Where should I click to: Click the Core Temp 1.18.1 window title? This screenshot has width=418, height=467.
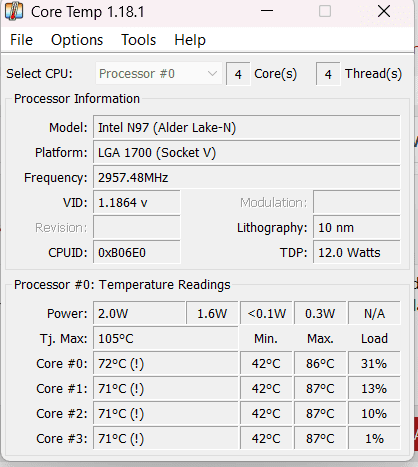88,12
